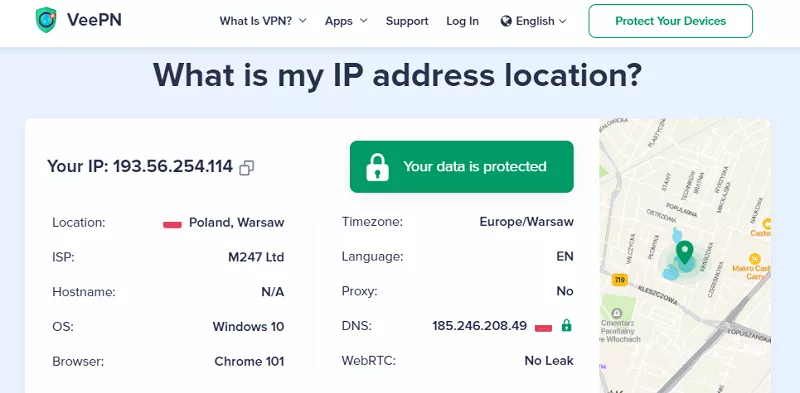800x393 pixels.
Task: Expand the What Is VPN? menu
Action: pos(263,21)
